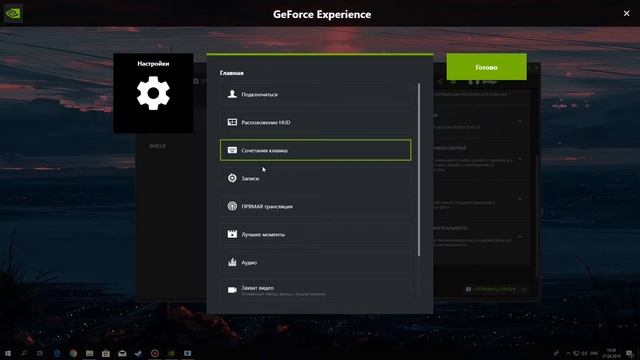Close the GeForce Experience overlay with the X
Viewport: 640px width, 360px height.
[627, 13]
